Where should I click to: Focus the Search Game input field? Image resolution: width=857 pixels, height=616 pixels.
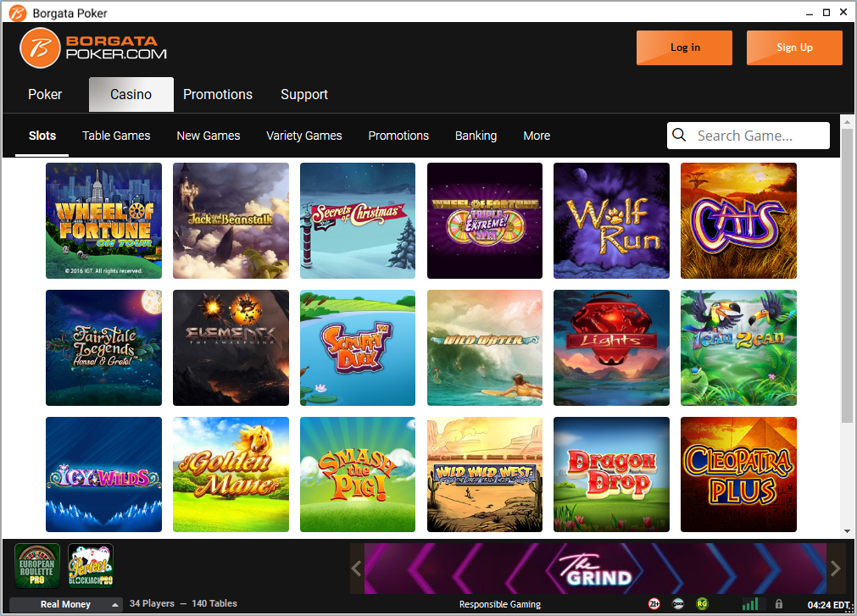click(x=748, y=136)
